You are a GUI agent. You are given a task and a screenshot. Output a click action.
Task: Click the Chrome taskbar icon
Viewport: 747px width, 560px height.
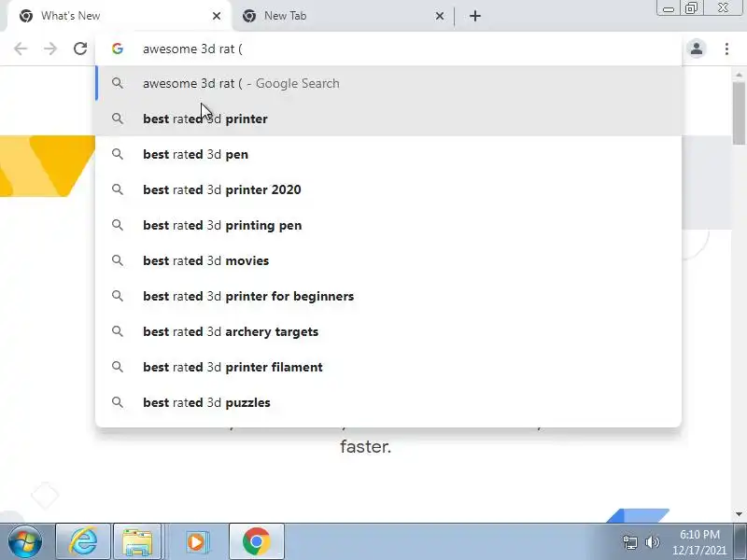pos(257,541)
